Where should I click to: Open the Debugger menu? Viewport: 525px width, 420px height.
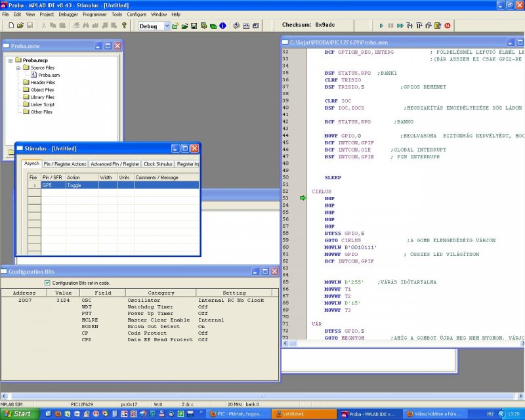[x=68, y=14]
